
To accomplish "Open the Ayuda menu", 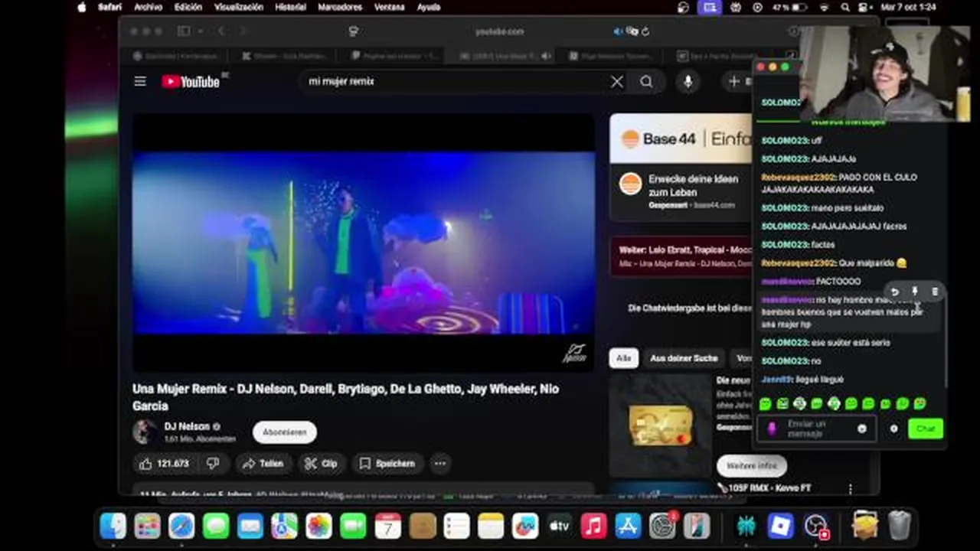I will pyautogui.click(x=429, y=7).
